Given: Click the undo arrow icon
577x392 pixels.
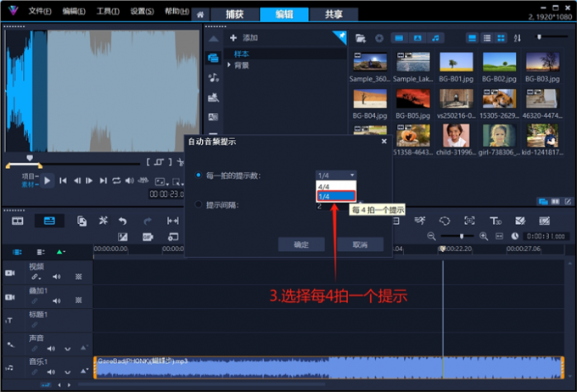Looking at the screenshot, I should 122,221.
